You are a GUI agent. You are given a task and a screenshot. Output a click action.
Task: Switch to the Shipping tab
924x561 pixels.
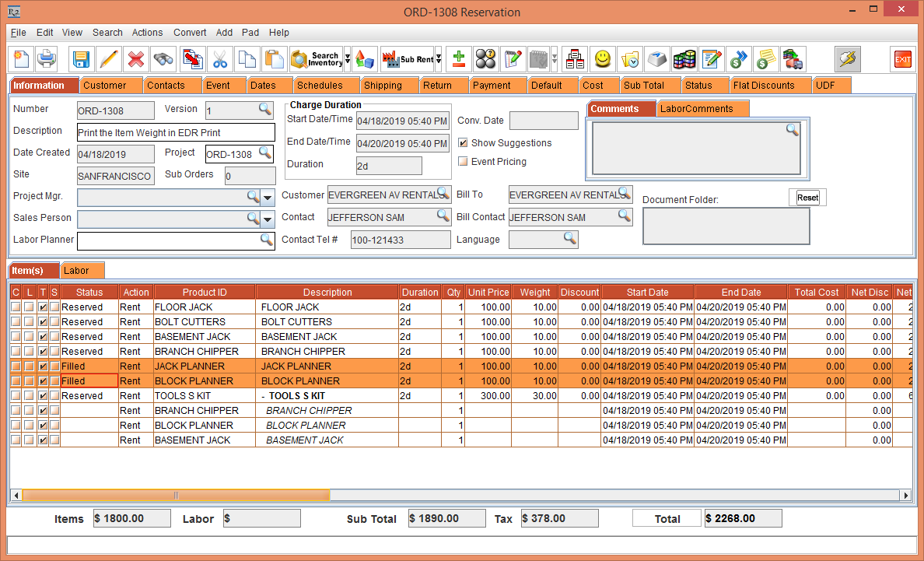point(383,86)
